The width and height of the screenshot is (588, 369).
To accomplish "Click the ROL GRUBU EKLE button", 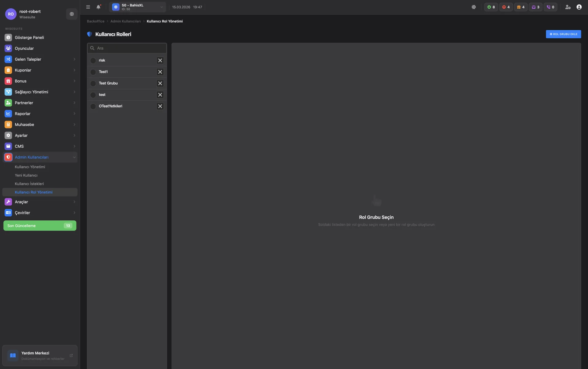I will [563, 34].
